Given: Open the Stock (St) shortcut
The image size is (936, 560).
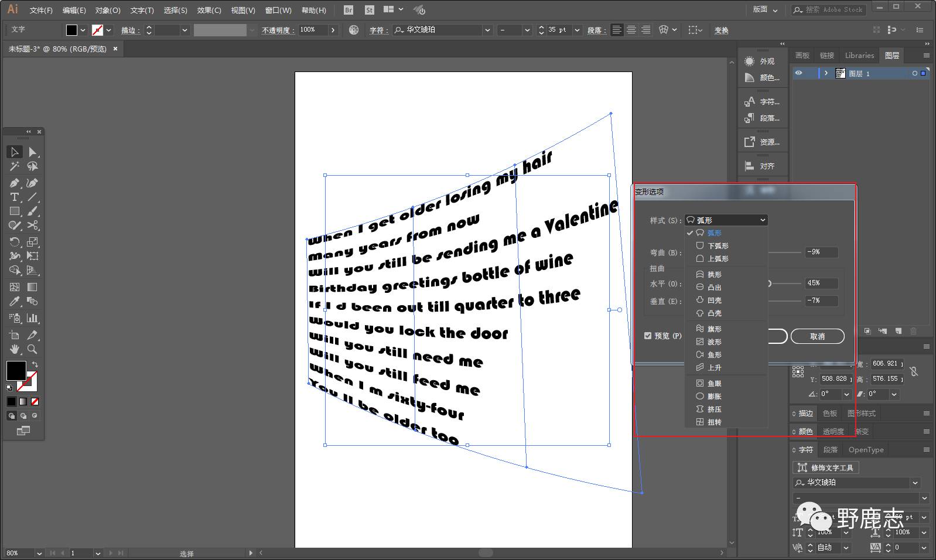Looking at the screenshot, I should pos(369,10).
